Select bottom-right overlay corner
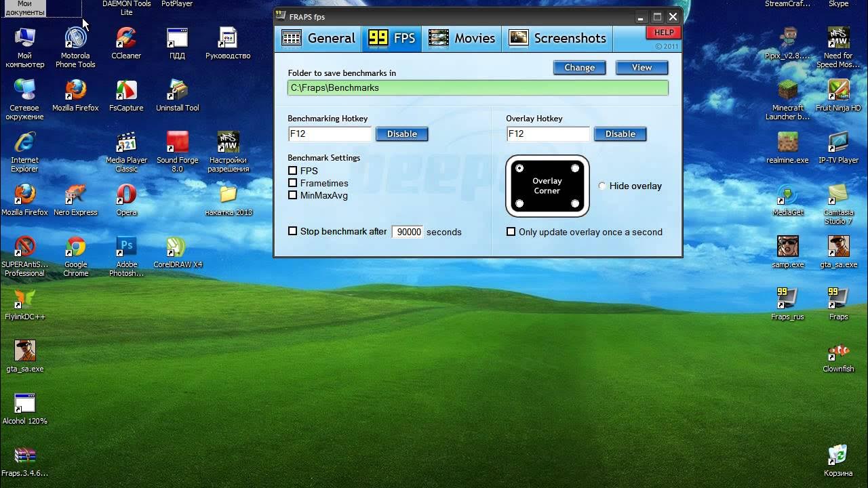Screen dimensions: 868x488 [x=575, y=203]
